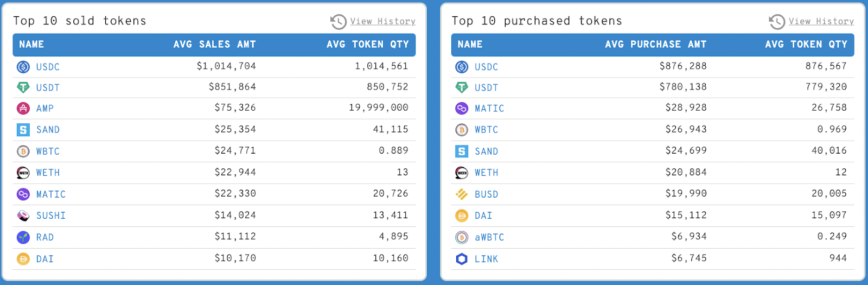The image size is (868, 285).
Task: Click the NAME header in sold tokens table
Action: coord(31,45)
